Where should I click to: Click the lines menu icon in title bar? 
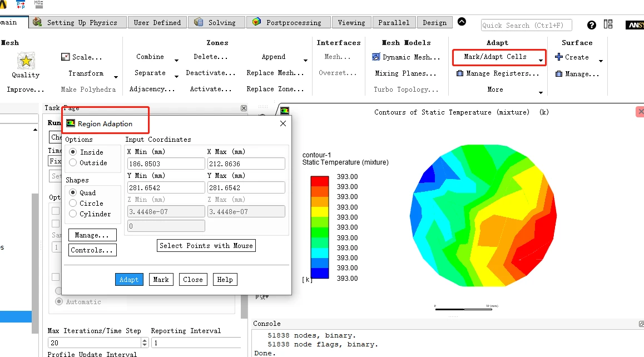point(38,4)
